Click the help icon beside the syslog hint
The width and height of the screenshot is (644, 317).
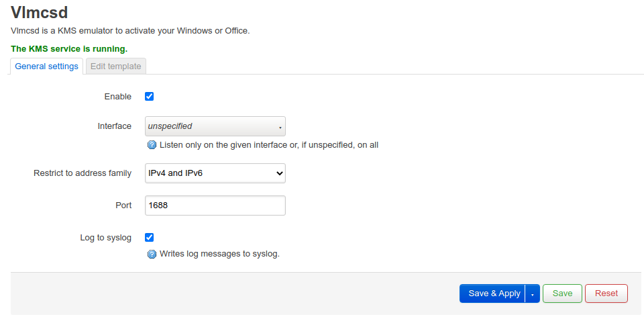pyautogui.click(x=152, y=254)
